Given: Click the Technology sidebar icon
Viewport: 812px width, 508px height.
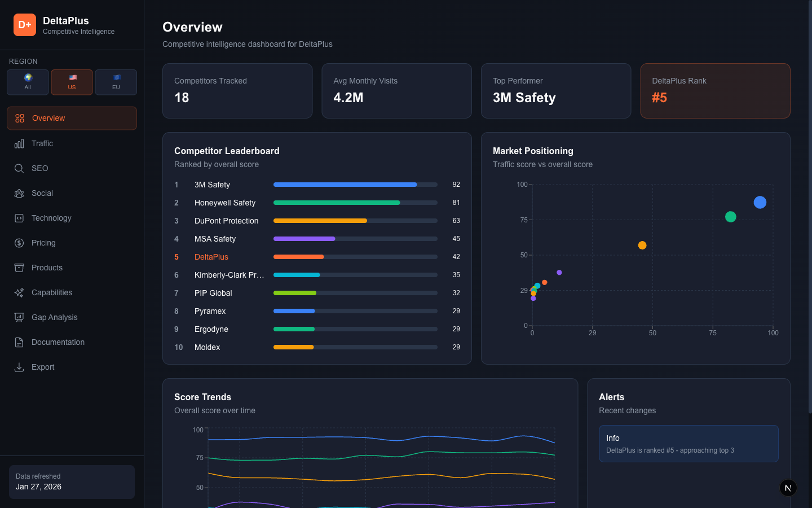Looking at the screenshot, I should tap(19, 218).
